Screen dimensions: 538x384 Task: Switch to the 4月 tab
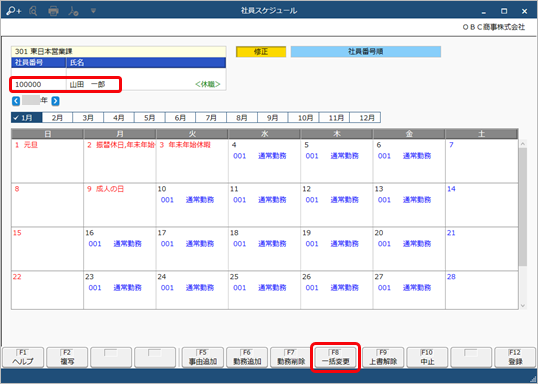point(119,118)
